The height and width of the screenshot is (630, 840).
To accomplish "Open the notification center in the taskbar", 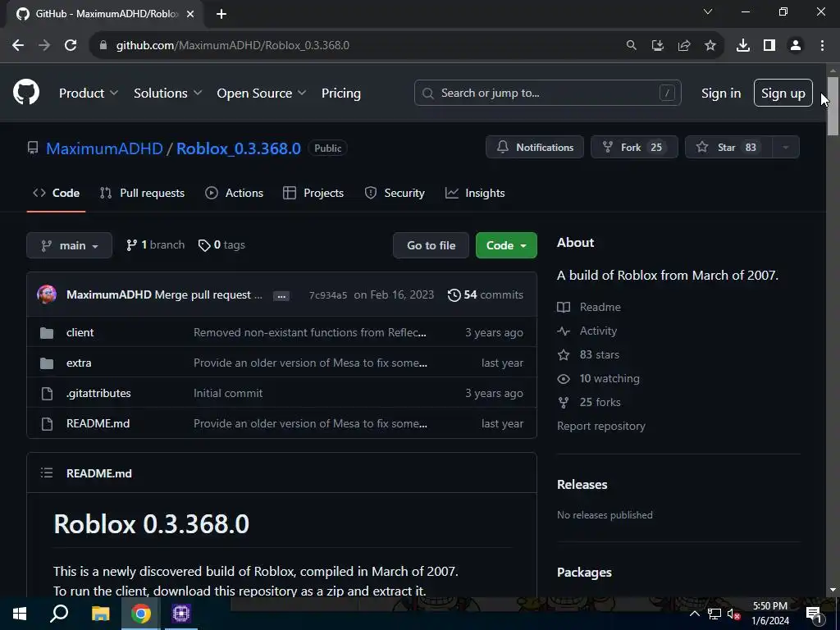I will click(x=815, y=614).
